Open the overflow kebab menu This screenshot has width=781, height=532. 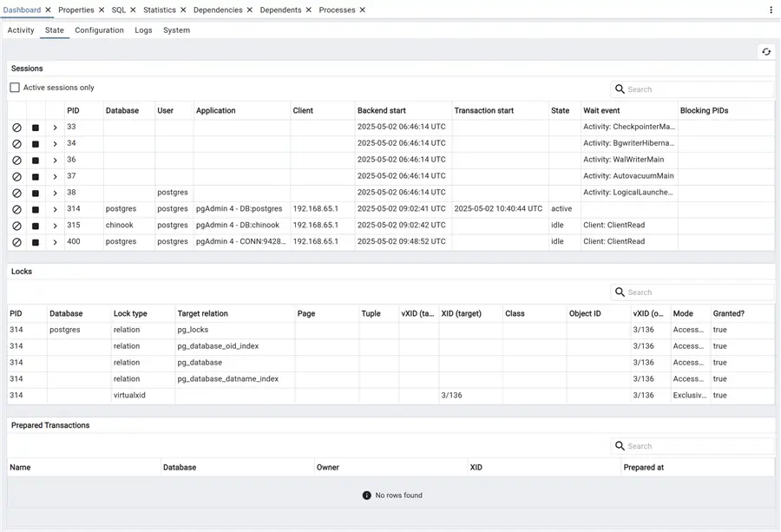click(x=771, y=9)
